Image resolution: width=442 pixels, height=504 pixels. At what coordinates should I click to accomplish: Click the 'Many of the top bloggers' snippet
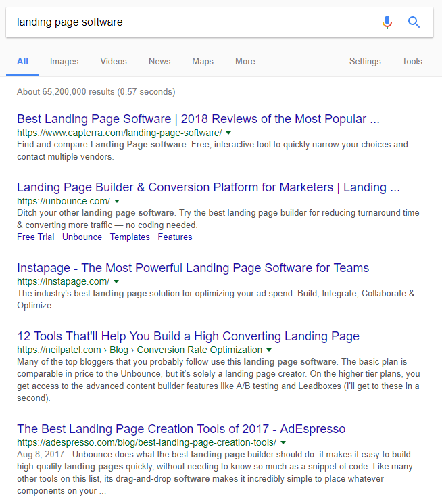point(218,380)
